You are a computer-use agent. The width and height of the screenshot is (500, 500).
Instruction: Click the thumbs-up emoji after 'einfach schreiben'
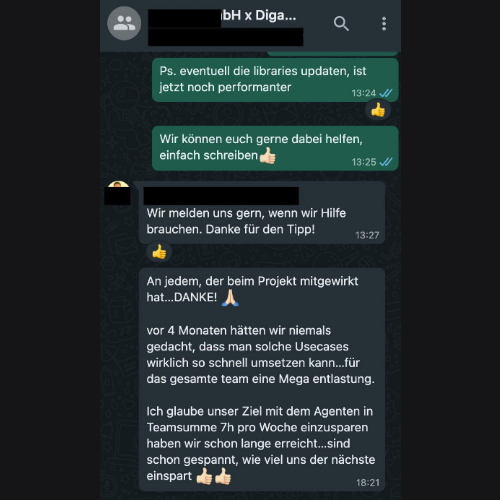tap(268, 156)
